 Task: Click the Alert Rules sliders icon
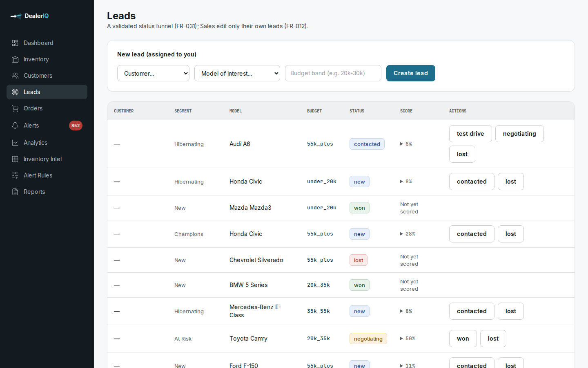click(15, 175)
